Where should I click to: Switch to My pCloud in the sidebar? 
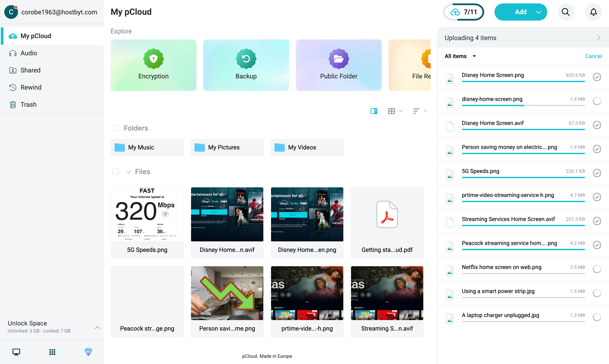pyautogui.click(x=36, y=36)
